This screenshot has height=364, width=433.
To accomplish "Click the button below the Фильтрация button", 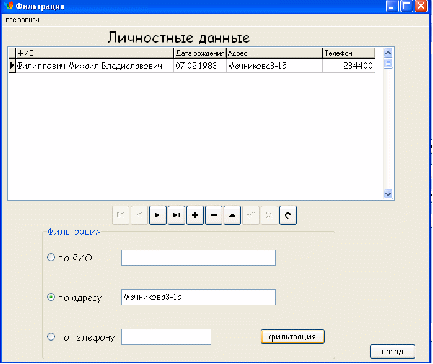I will coord(393,351).
